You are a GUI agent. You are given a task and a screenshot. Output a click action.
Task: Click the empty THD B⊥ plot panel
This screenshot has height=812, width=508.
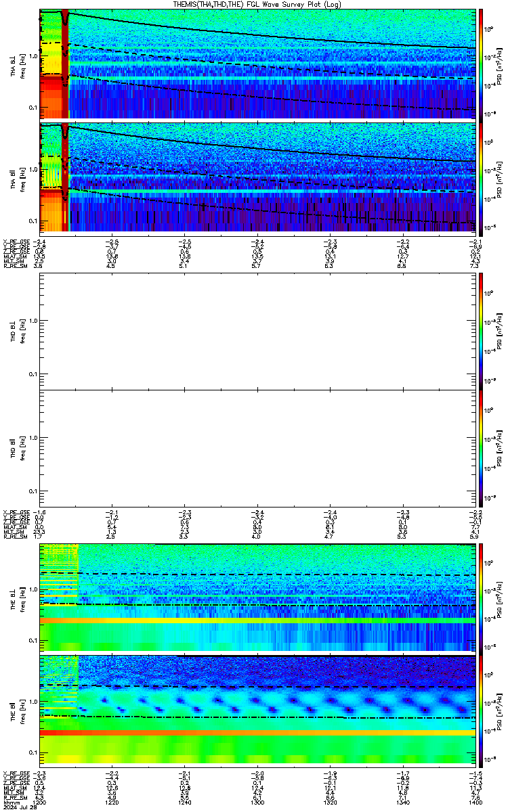click(257, 330)
